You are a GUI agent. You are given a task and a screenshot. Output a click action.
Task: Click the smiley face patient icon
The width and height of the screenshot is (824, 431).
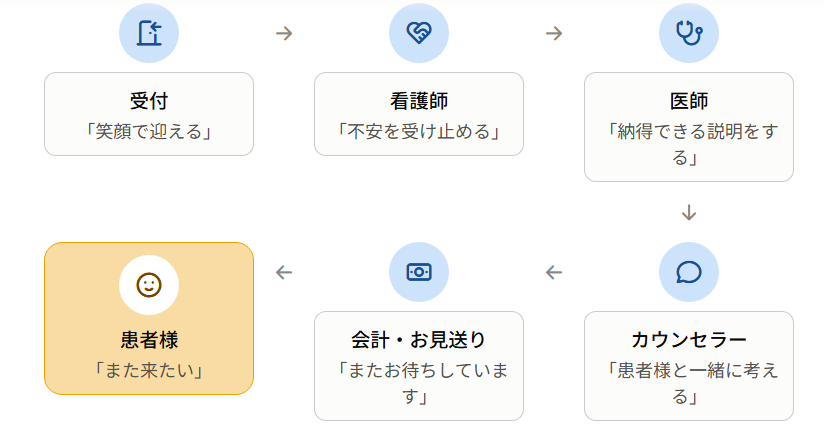[149, 285]
